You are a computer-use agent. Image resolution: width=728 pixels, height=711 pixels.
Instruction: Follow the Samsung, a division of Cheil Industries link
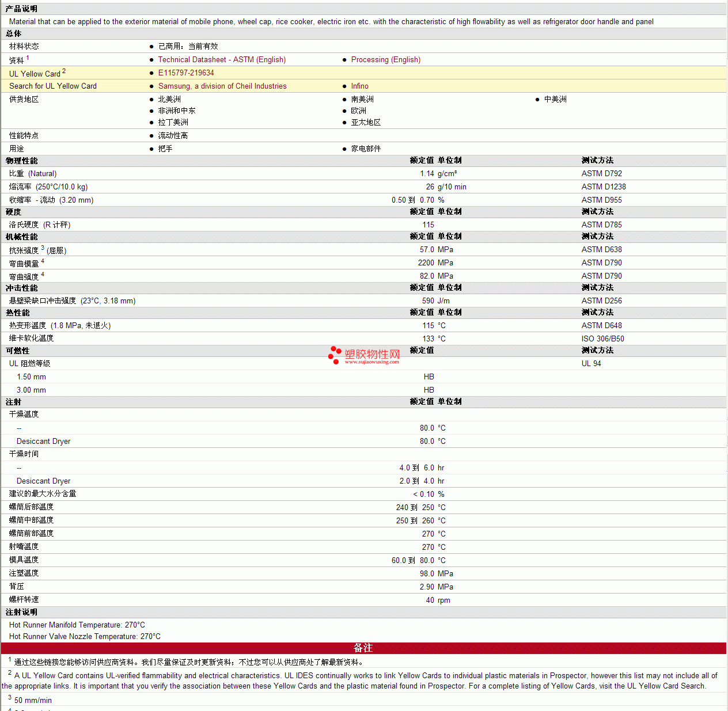point(222,86)
